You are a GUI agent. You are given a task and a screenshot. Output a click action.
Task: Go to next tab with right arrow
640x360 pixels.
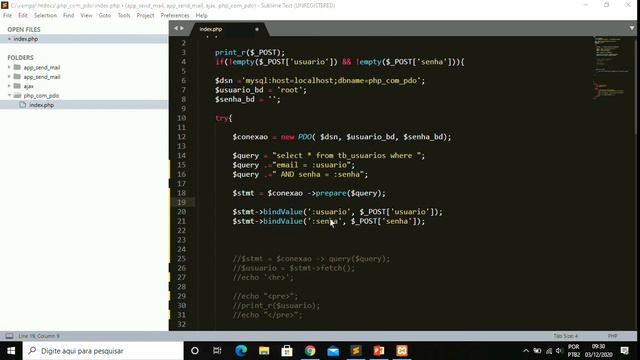click(182, 28)
